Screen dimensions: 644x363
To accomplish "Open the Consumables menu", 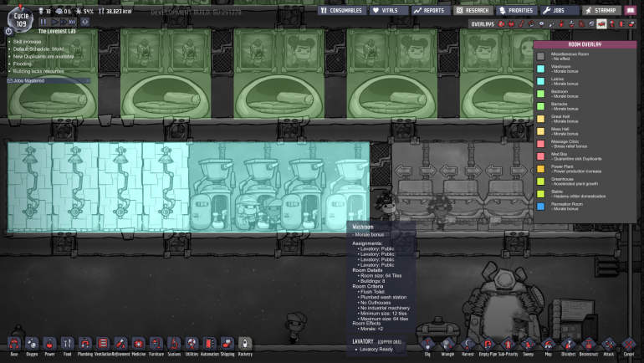I will (x=342, y=10).
